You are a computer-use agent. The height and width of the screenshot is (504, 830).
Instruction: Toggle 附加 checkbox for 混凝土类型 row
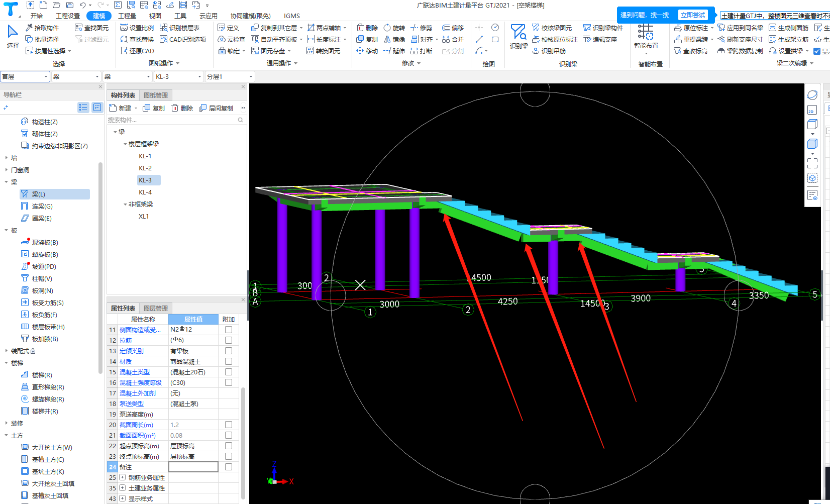[229, 372]
